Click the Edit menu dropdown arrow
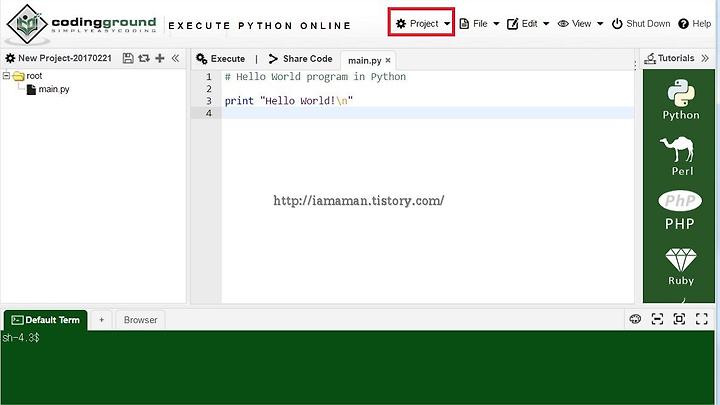Image resolution: width=720 pixels, height=405 pixels. (546, 23)
